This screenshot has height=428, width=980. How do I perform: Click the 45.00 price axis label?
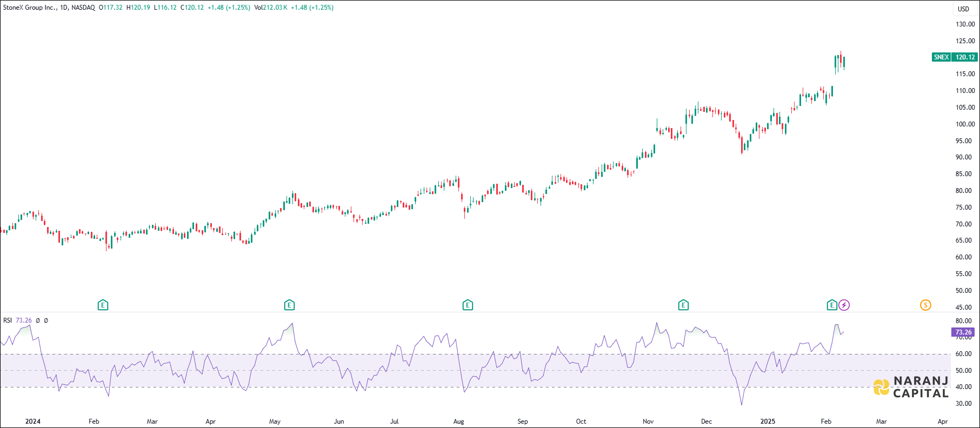coord(964,307)
